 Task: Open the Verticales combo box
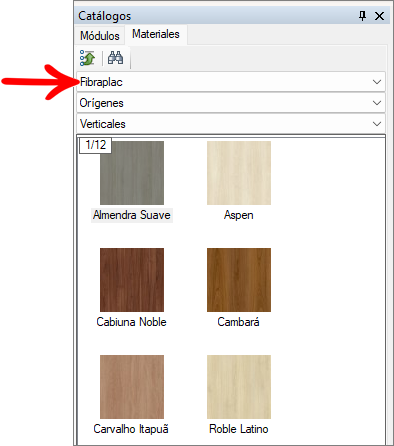pyautogui.click(x=231, y=124)
